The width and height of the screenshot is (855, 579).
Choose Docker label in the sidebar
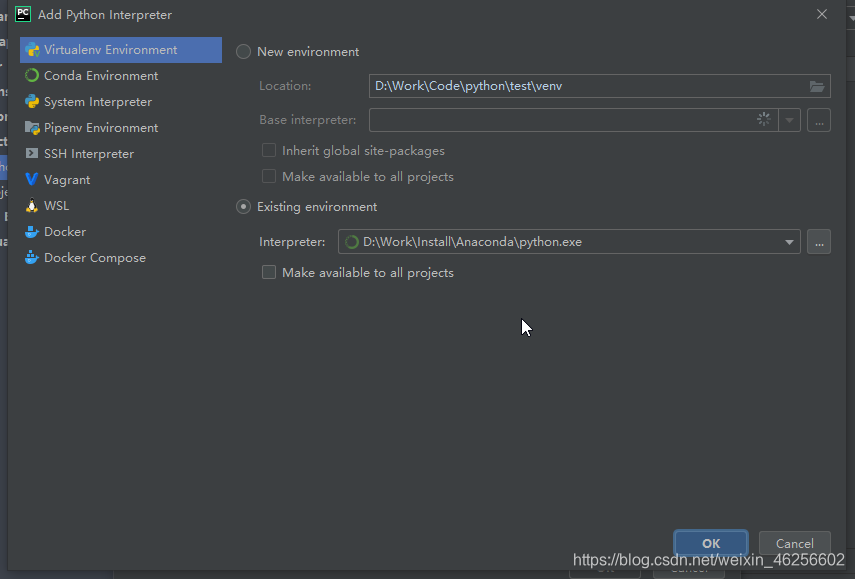pos(65,232)
